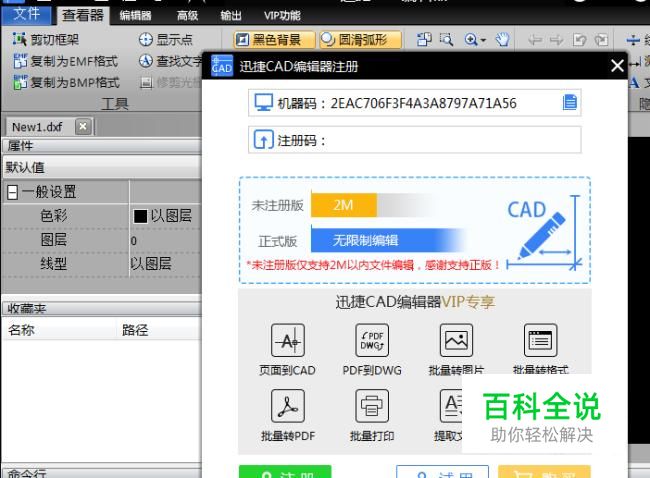Screen dimensions: 650x478
Task: Collapse the 一般设置 section
Action: tap(12, 192)
